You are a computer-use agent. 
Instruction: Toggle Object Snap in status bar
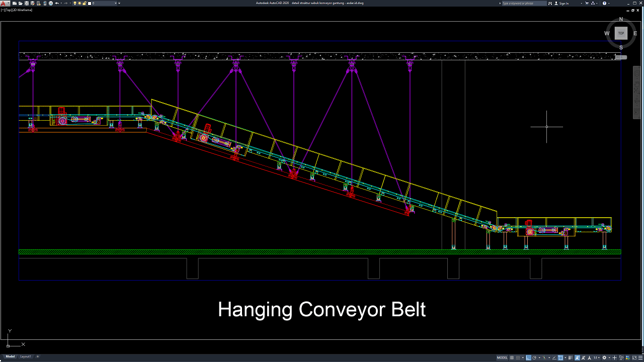click(561, 357)
